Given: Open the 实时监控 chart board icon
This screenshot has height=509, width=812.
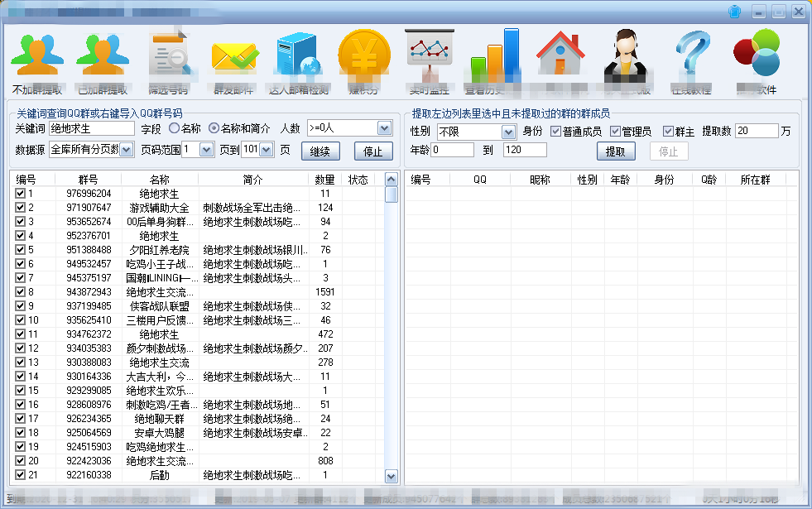Looking at the screenshot, I should [430, 54].
